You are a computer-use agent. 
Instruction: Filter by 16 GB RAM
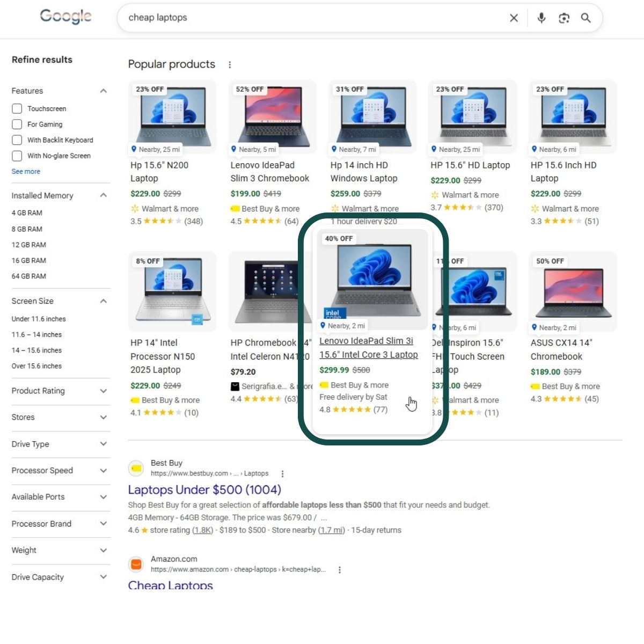[29, 260]
